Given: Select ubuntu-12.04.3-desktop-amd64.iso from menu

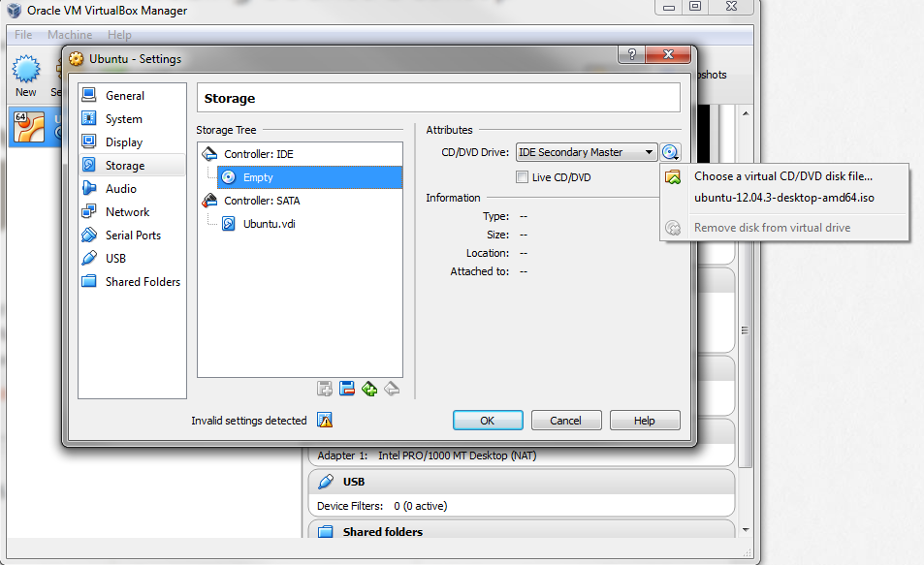Looking at the screenshot, I should point(783,198).
